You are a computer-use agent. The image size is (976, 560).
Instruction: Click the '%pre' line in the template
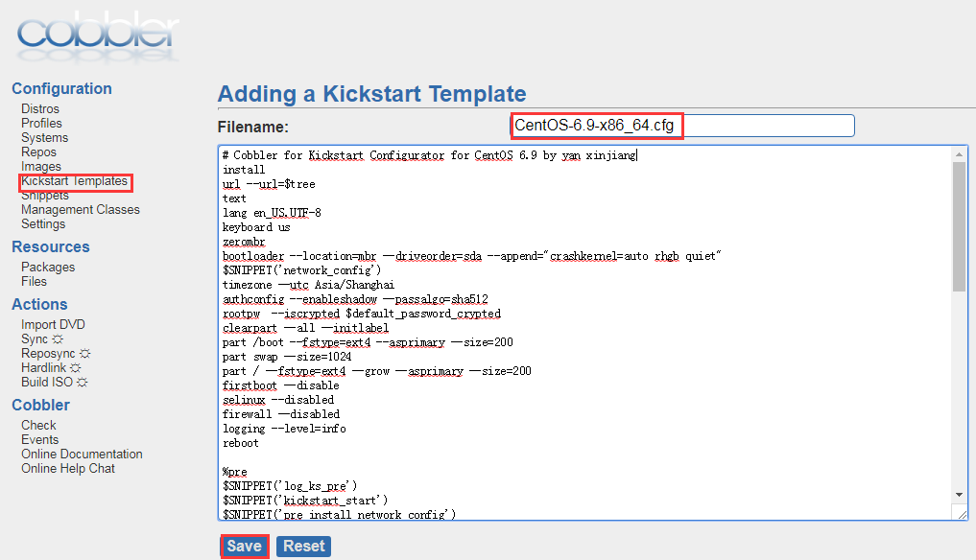235,472
